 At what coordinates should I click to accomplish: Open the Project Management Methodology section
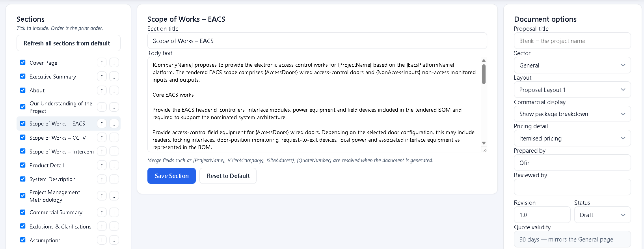pyautogui.click(x=55, y=196)
